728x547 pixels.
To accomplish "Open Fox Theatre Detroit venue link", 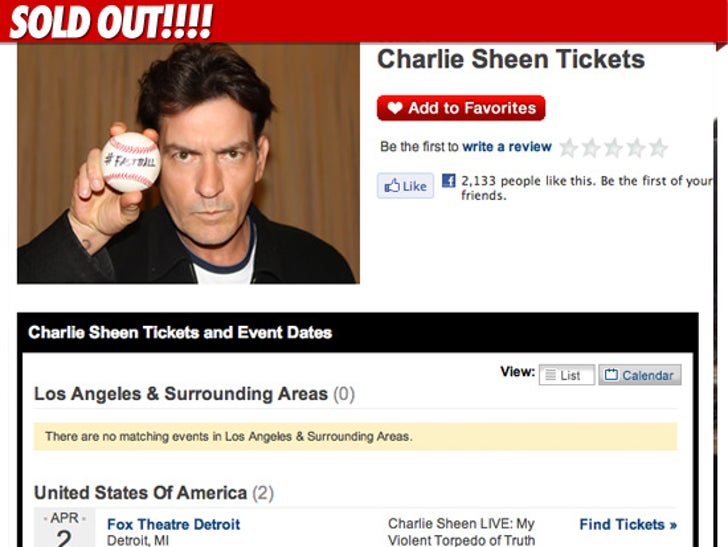I will click(173, 524).
